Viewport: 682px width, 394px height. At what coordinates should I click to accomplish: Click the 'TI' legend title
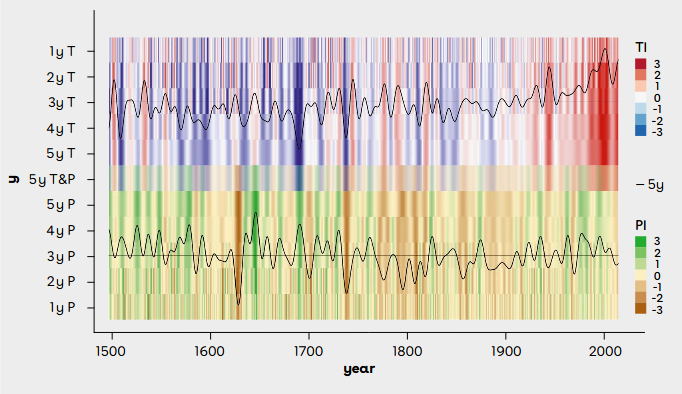[x=641, y=47]
